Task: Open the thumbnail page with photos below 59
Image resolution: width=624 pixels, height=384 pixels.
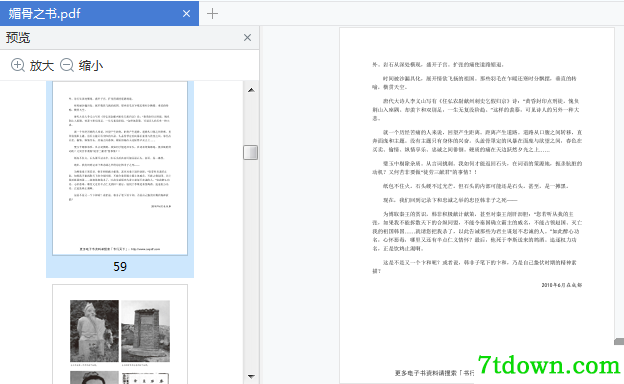Action: [x=120, y=334]
